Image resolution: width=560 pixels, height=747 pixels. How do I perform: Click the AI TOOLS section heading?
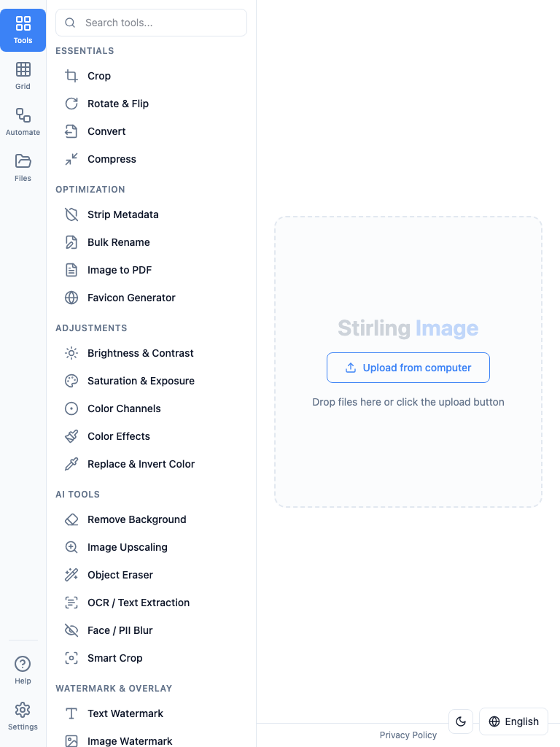coord(77,495)
